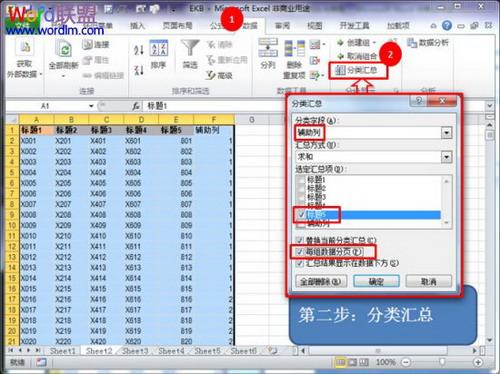
Task: Sort ascending with the A-Z icon
Action: pyautogui.click(x=138, y=50)
